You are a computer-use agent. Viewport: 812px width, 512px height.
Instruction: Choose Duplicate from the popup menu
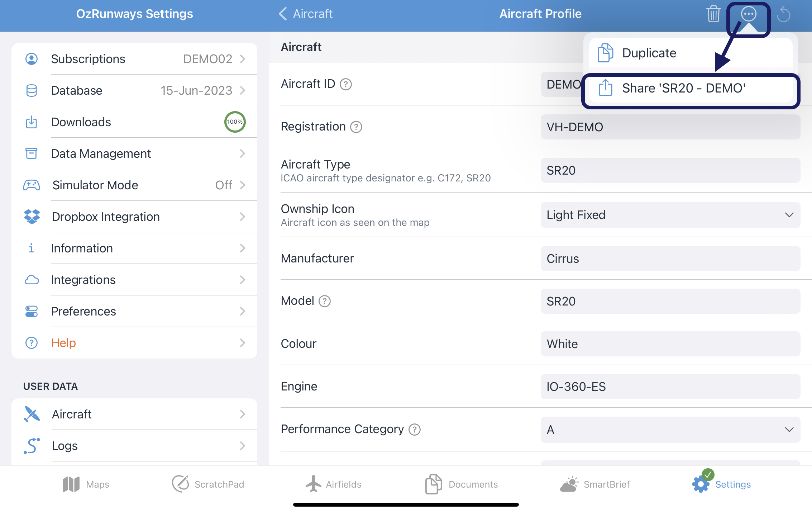click(691, 53)
